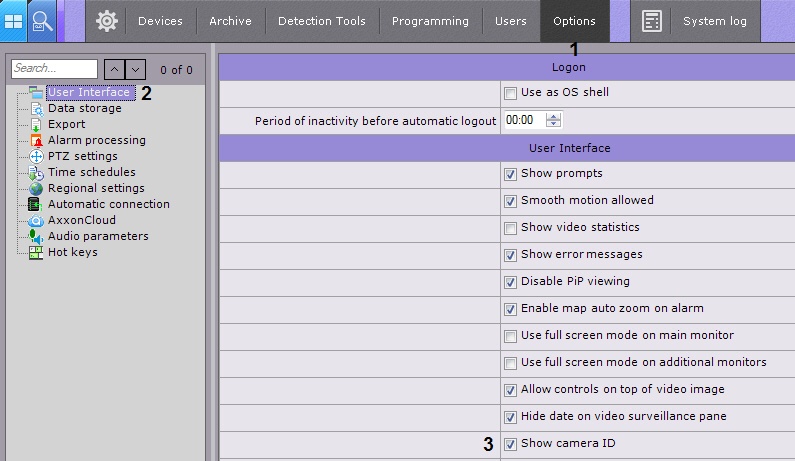Viewport: 795px width, 461px height.
Task: Enable Use as OS shell checkbox
Action: point(511,92)
